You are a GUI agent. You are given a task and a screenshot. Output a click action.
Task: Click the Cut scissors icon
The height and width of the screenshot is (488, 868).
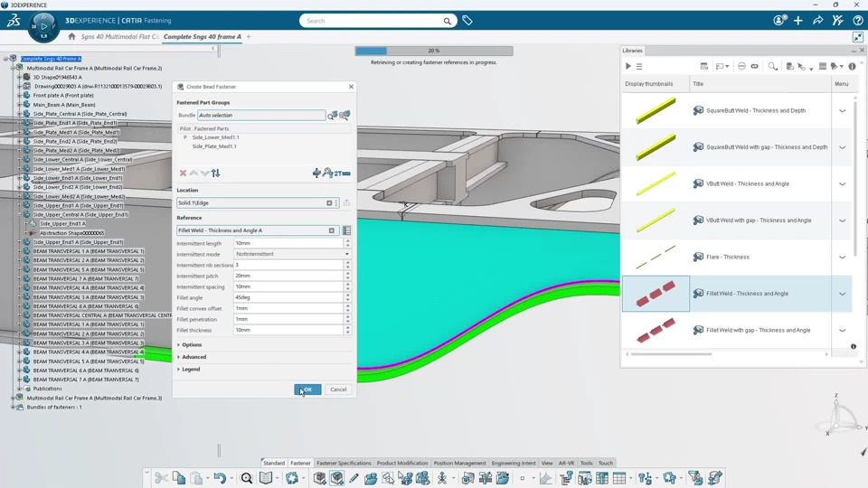tap(161, 477)
